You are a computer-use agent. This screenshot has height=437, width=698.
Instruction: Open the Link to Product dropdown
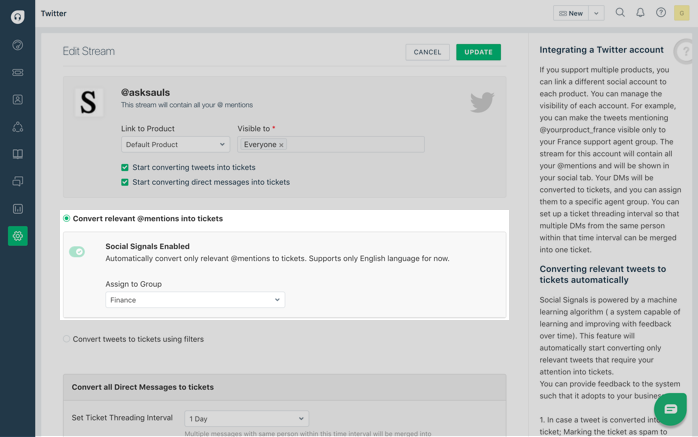click(175, 145)
